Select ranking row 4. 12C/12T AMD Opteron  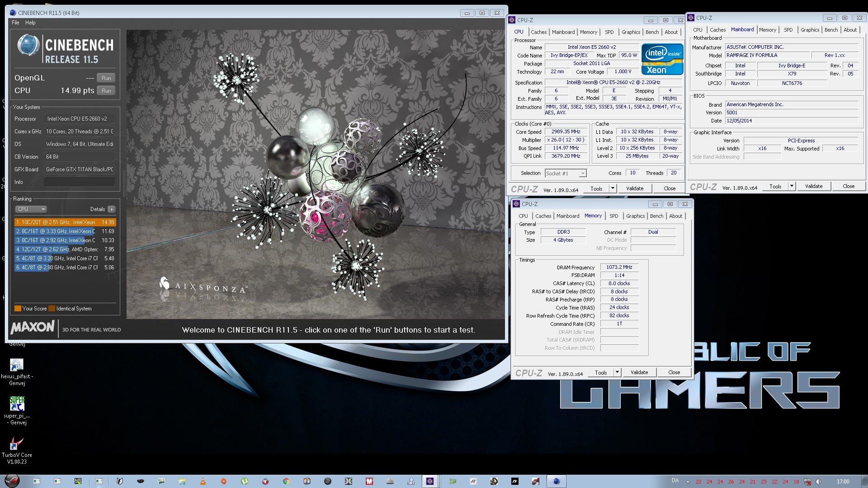click(x=65, y=249)
